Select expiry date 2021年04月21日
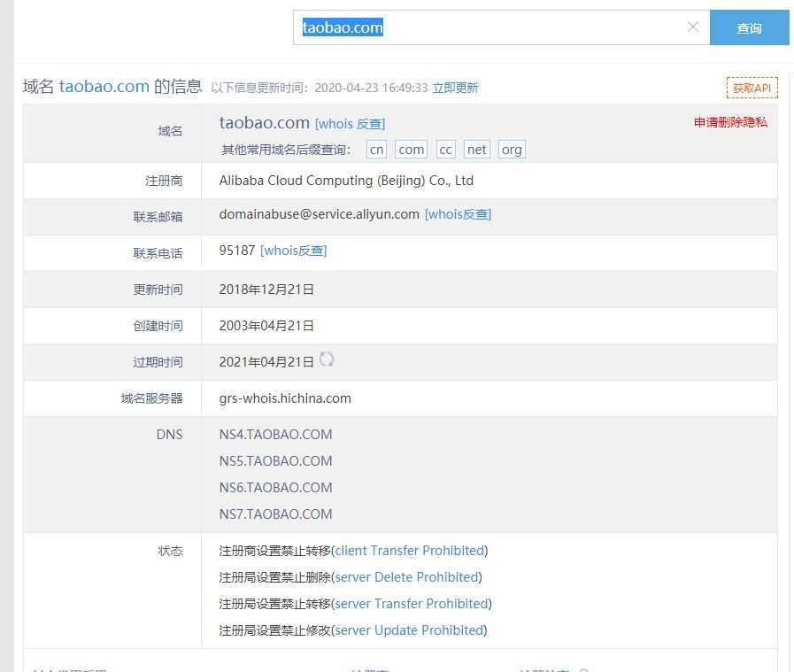Image resolution: width=794 pixels, height=672 pixels. [266, 362]
